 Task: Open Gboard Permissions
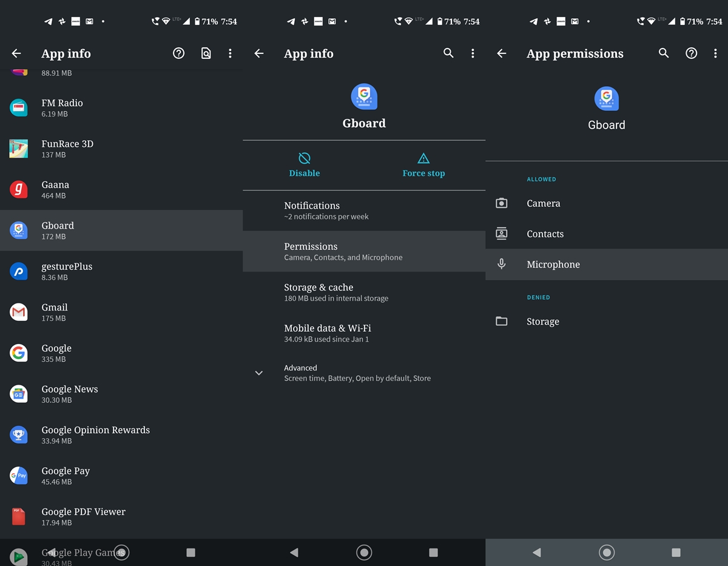(364, 251)
